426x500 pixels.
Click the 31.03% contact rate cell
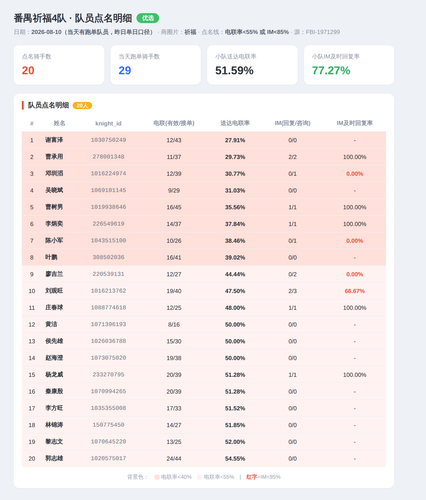pyautogui.click(x=235, y=191)
